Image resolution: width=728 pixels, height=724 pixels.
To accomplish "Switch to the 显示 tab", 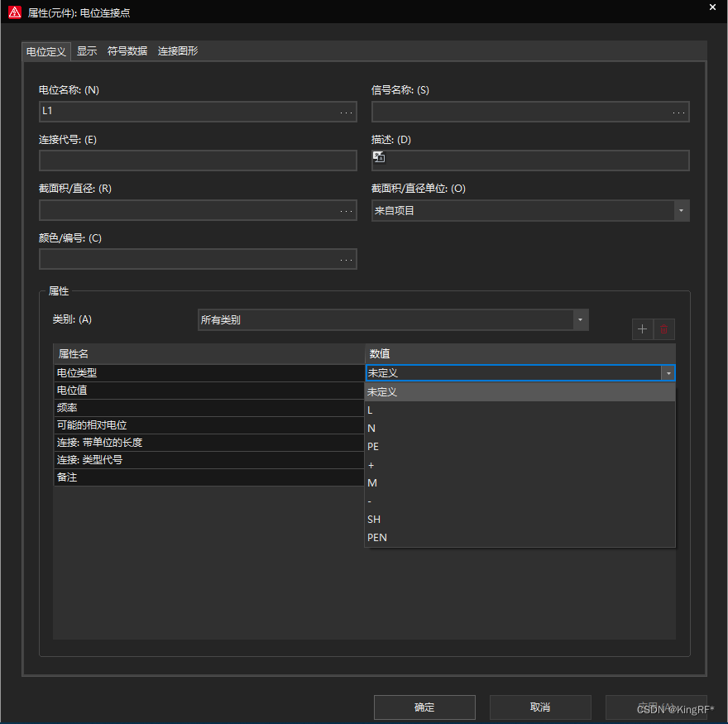I will [x=87, y=51].
